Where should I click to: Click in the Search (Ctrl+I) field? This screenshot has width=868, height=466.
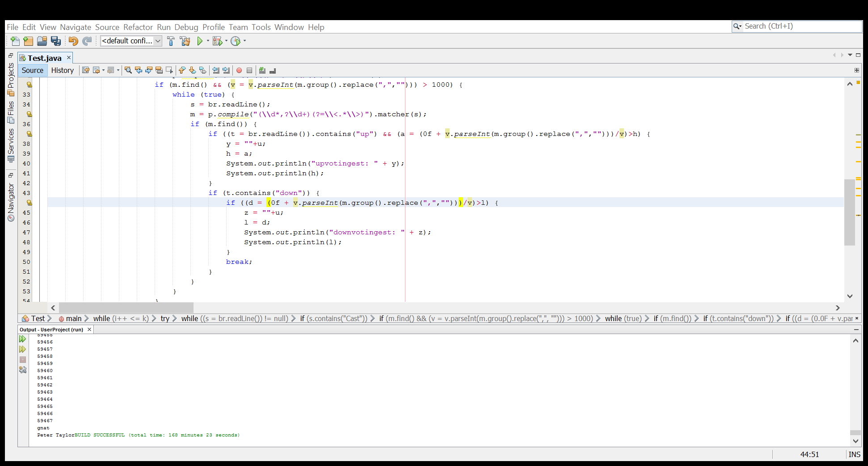802,26
